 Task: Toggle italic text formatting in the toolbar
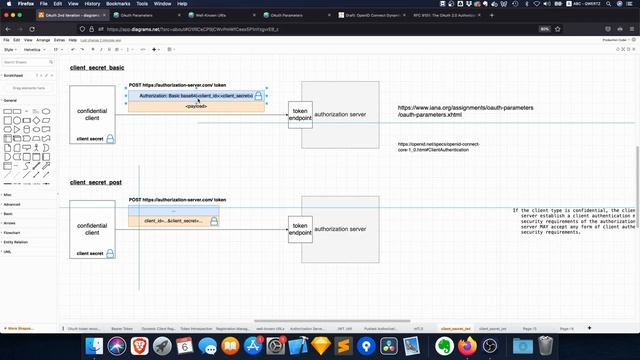[x=101, y=49]
